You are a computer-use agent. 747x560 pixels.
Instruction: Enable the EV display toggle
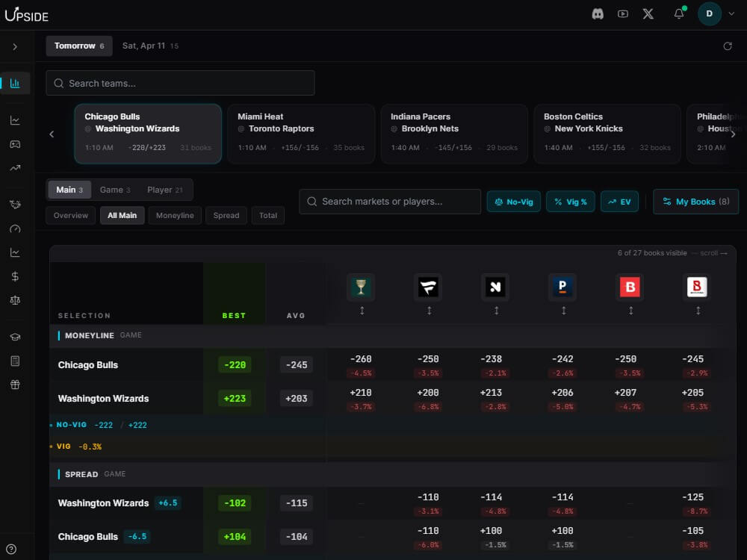pos(619,201)
